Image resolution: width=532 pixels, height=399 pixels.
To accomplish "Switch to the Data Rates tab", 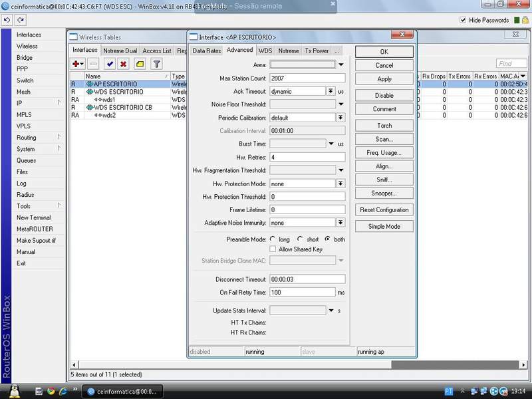I will point(206,51).
